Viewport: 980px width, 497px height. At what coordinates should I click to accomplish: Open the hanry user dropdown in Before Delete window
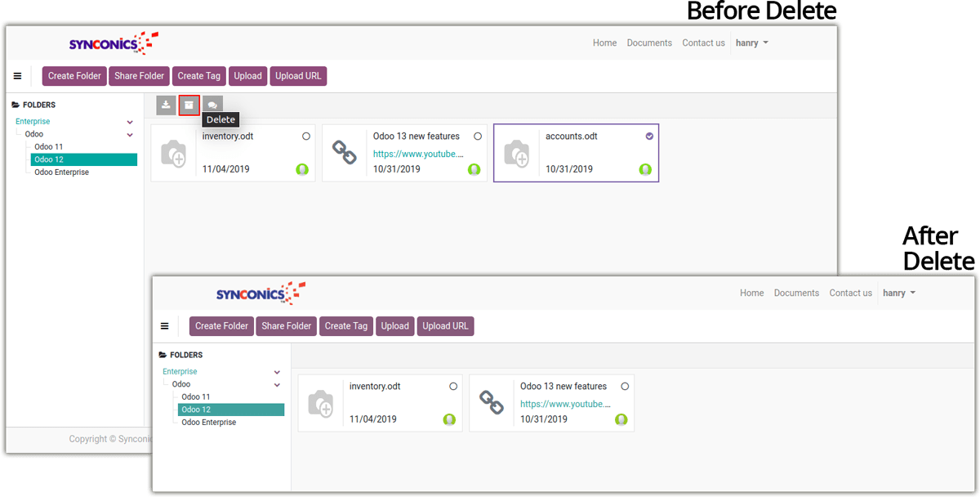point(751,43)
